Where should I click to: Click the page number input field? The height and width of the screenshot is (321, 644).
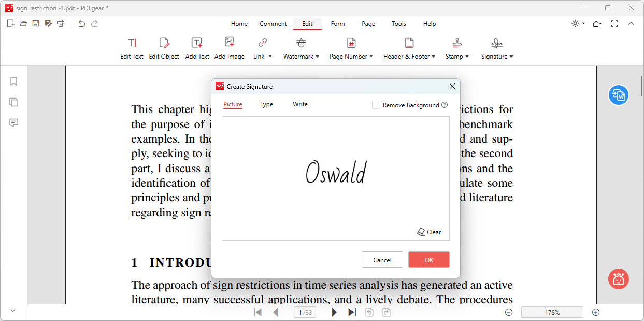click(x=305, y=312)
